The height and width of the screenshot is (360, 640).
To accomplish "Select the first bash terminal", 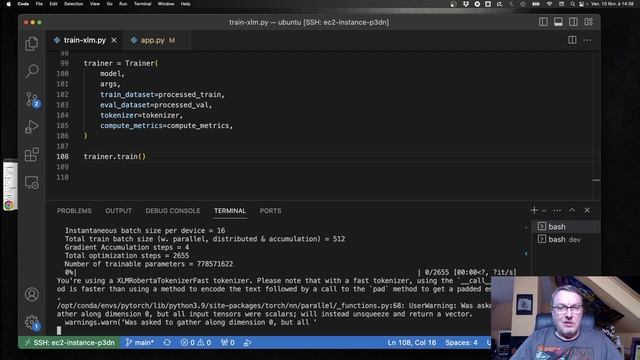I will (x=566, y=227).
